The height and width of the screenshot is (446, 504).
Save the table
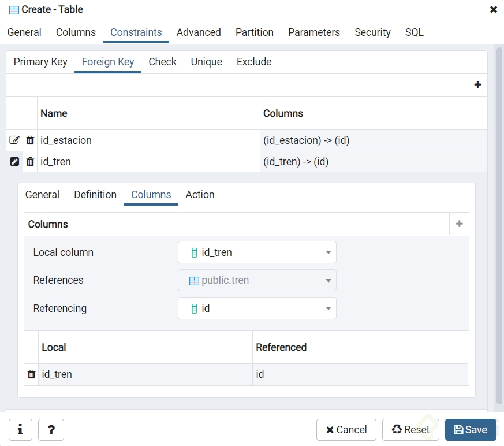click(x=471, y=430)
